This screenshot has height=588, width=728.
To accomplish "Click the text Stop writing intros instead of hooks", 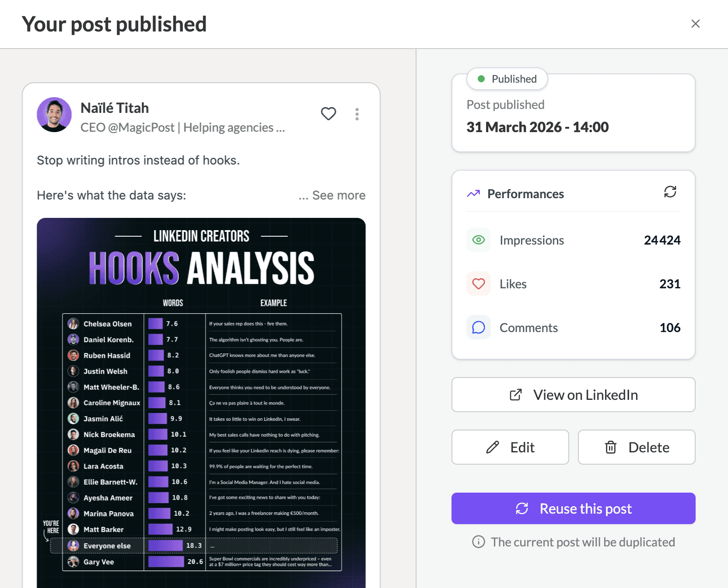I will click(x=138, y=160).
